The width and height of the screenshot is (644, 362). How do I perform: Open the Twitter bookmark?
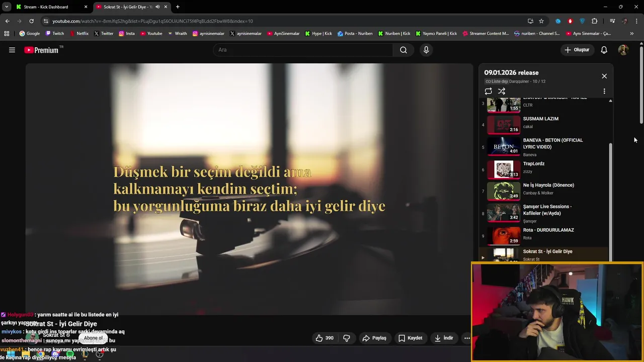coord(104,34)
